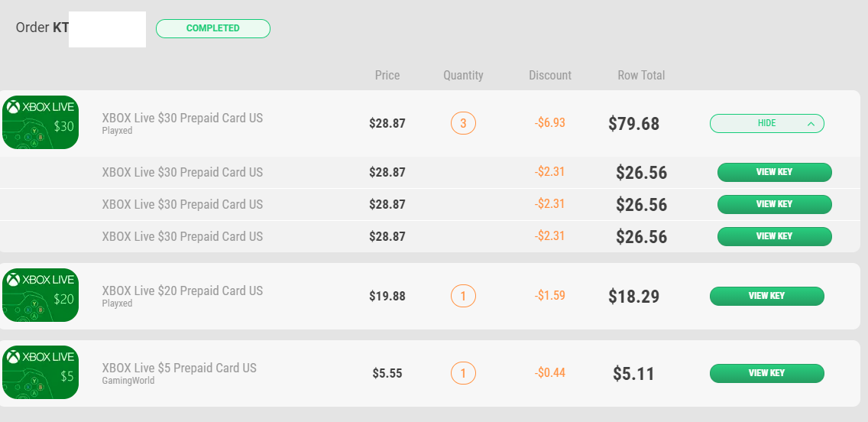The width and height of the screenshot is (868, 422).
Task: Open XBOX Live $30 Prepaid Card US title
Action: [x=182, y=118]
